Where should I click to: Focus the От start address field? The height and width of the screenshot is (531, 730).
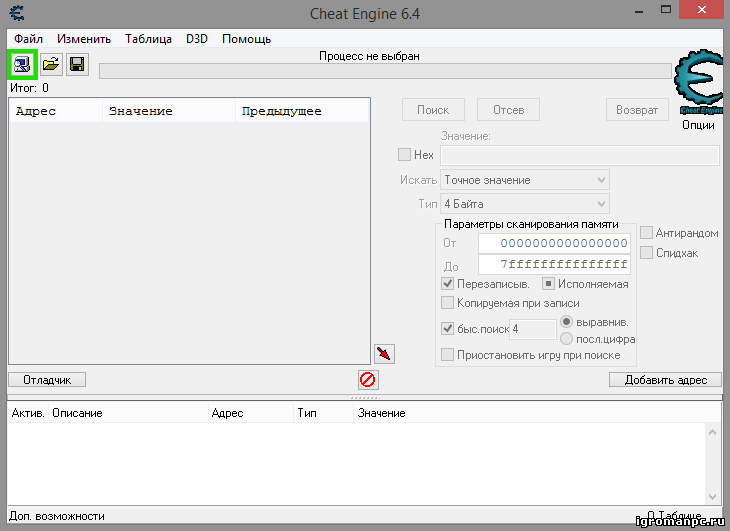554,243
